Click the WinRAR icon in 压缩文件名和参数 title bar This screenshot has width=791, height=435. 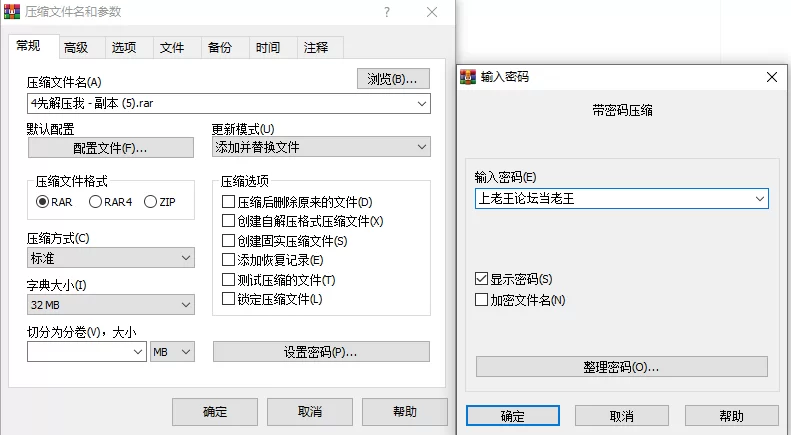(x=12, y=11)
